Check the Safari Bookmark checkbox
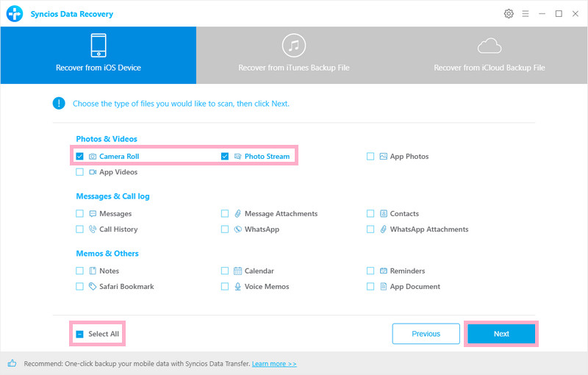This screenshot has width=588, height=375. coord(79,287)
